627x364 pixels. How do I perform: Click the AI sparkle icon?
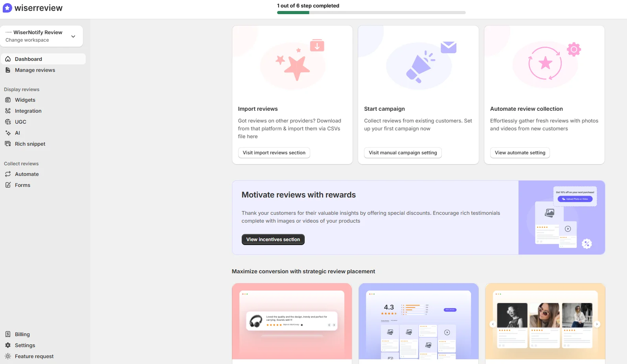click(x=8, y=133)
